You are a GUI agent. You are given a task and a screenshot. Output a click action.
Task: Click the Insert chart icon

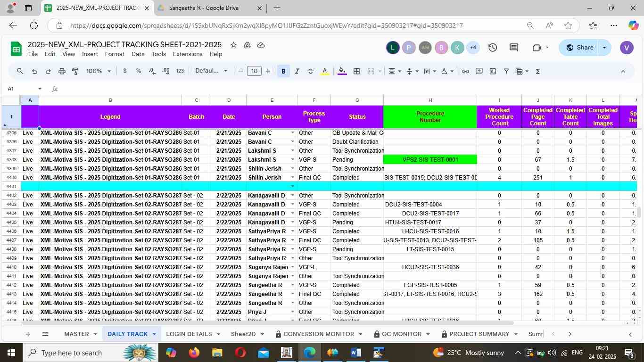click(x=493, y=71)
